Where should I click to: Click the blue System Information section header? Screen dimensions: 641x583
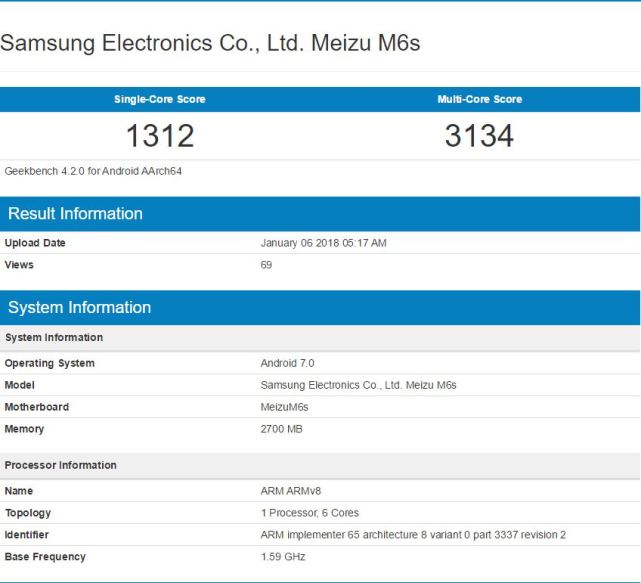(320, 307)
